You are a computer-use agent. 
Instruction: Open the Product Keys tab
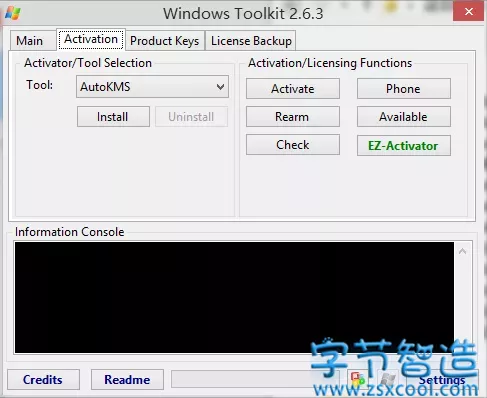(164, 41)
